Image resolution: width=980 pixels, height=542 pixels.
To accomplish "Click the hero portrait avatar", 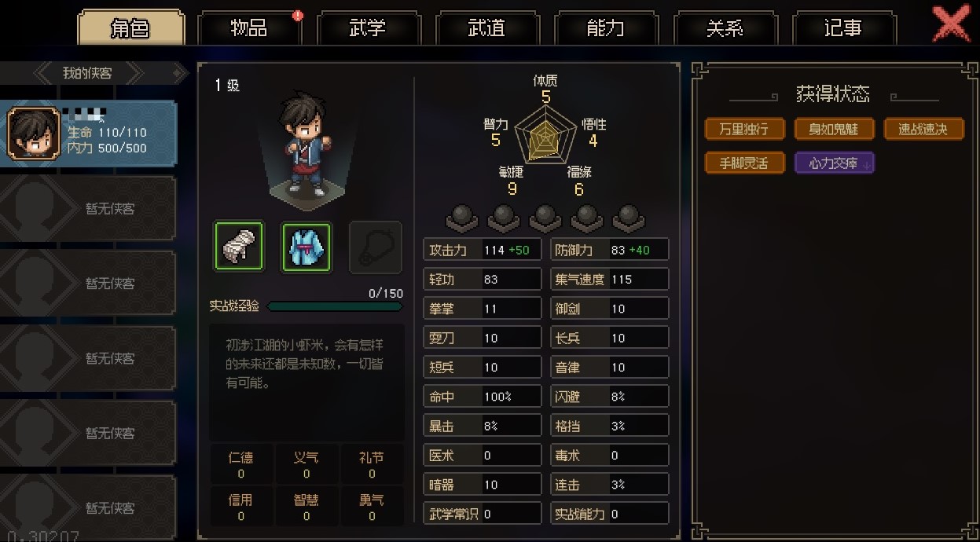I will (x=34, y=133).
